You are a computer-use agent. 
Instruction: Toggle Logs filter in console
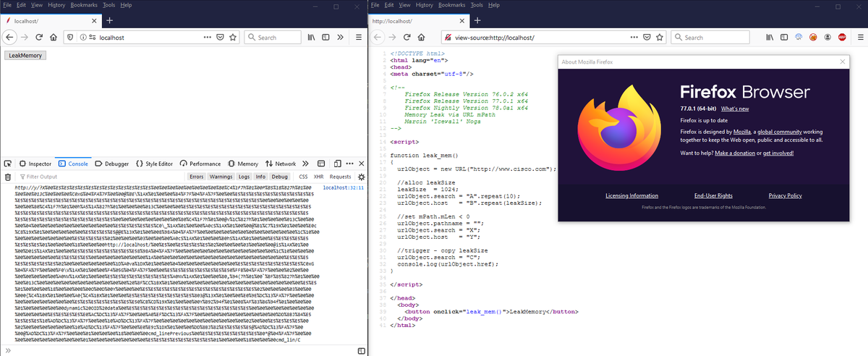tap(244, 177)
